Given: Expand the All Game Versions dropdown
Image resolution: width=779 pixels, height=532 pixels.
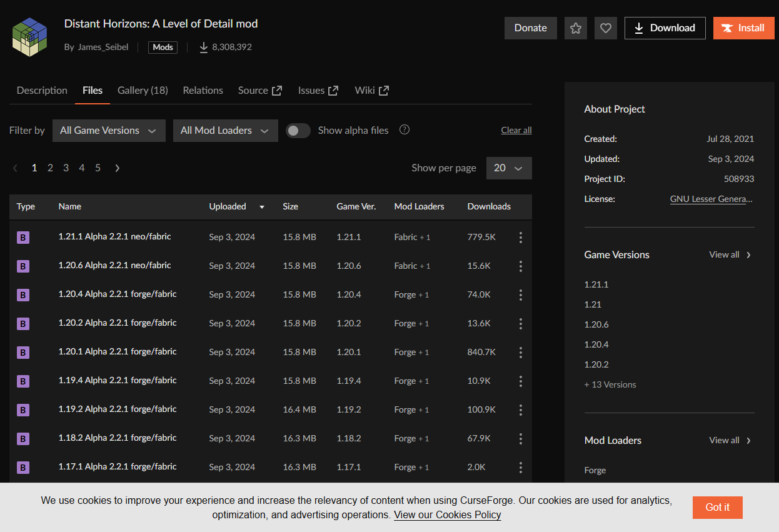Looking at the screenshot, I should pyautogui.click(x=109, y=131).
